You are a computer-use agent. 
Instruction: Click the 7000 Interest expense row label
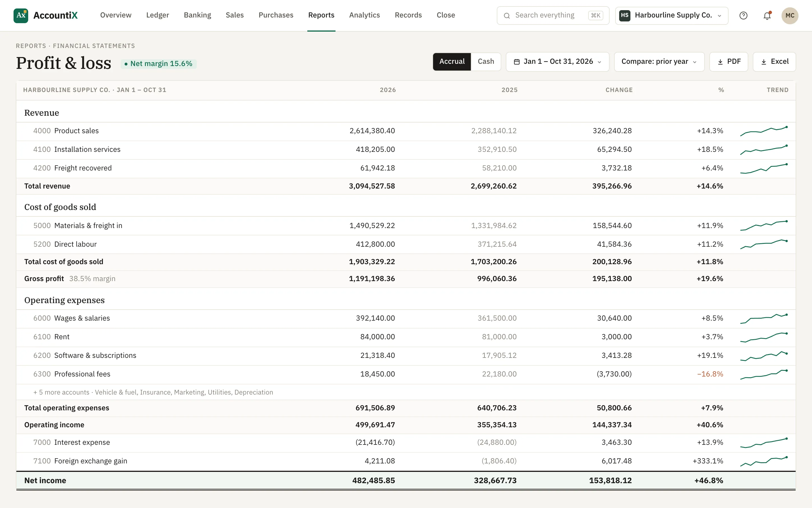[71, 443]
